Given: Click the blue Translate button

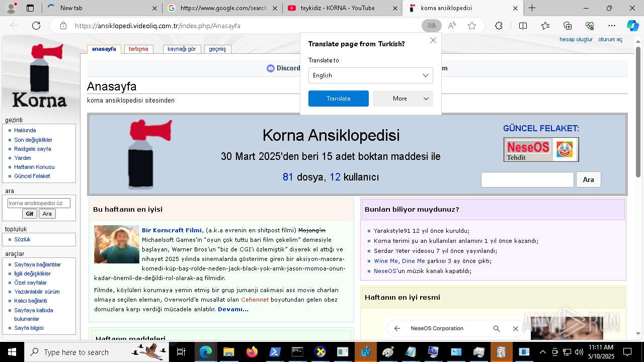Looking at the screenshot, I should click(339, 99).
